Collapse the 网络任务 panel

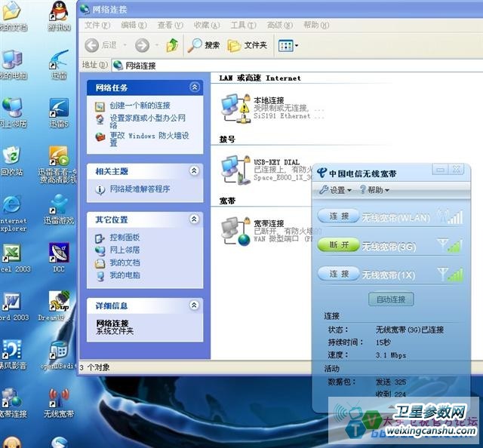[x=195, y=87]
